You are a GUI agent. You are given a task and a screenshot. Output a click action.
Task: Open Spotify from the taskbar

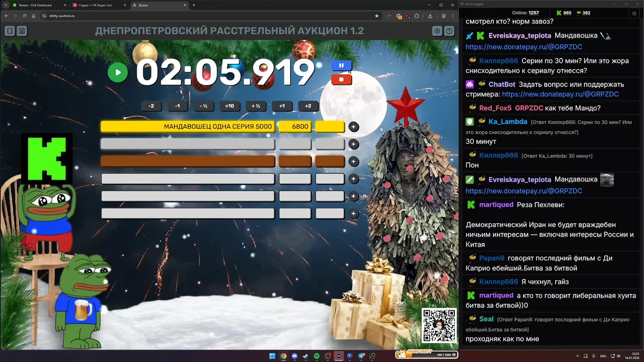316,356
